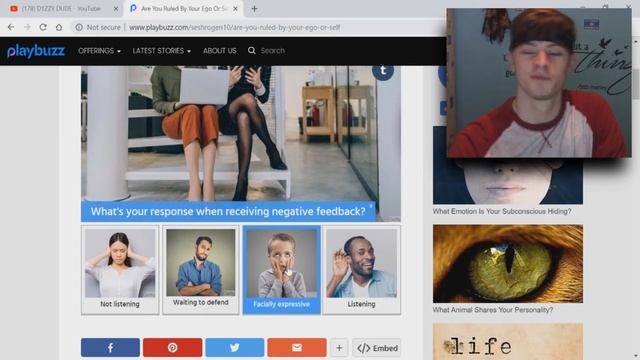Click the browser forward arrow
The image size is (640, 360).
(27, 27)
